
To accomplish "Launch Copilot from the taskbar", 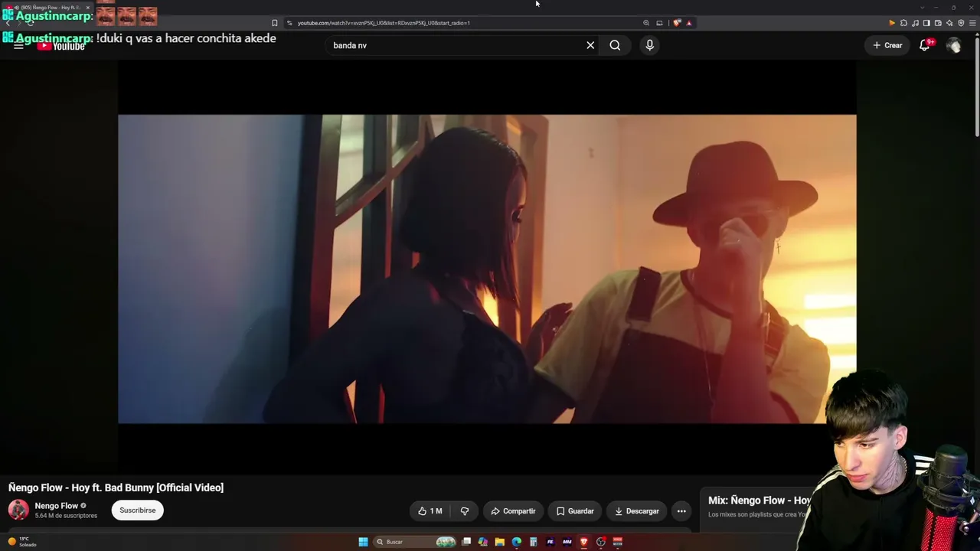I will click(x=483, y=542).
